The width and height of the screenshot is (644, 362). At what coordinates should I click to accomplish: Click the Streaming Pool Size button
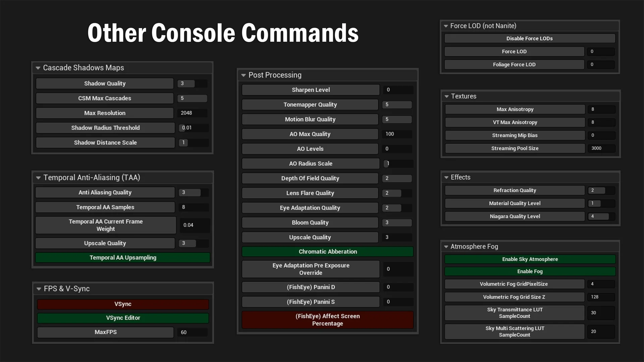tap(515, 148)
